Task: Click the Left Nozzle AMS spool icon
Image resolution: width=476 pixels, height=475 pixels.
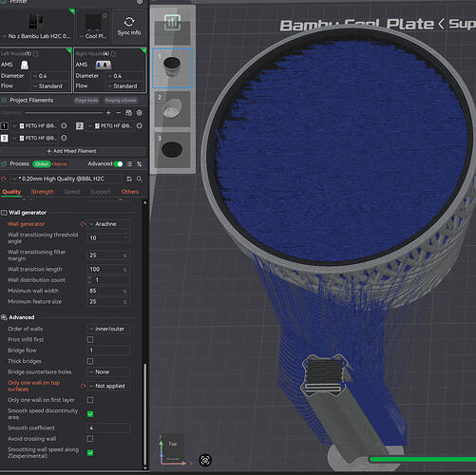Action: [25, 65]
